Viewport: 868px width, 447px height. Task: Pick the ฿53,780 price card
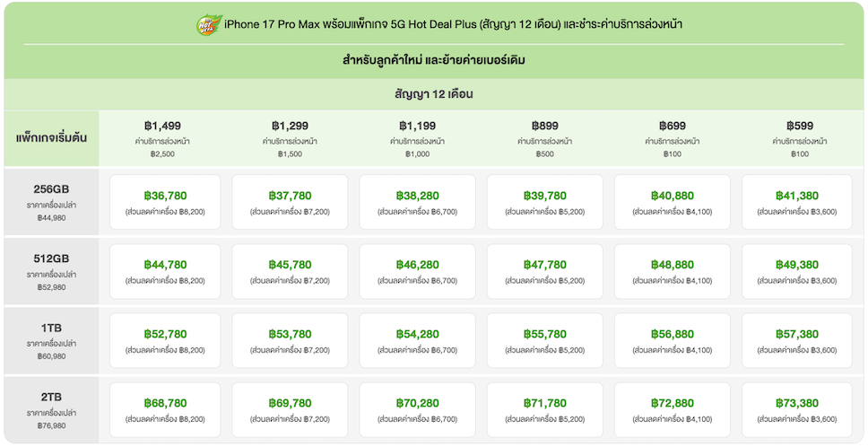(290, 341)
